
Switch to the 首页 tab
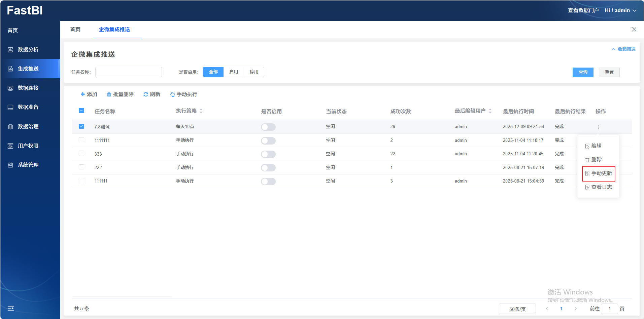click(x=75, y=30)
